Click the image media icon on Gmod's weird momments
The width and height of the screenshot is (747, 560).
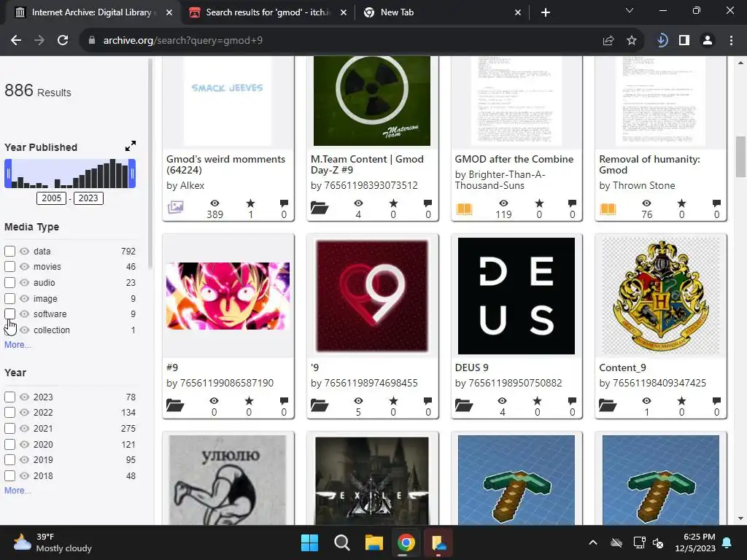(175, 206)
